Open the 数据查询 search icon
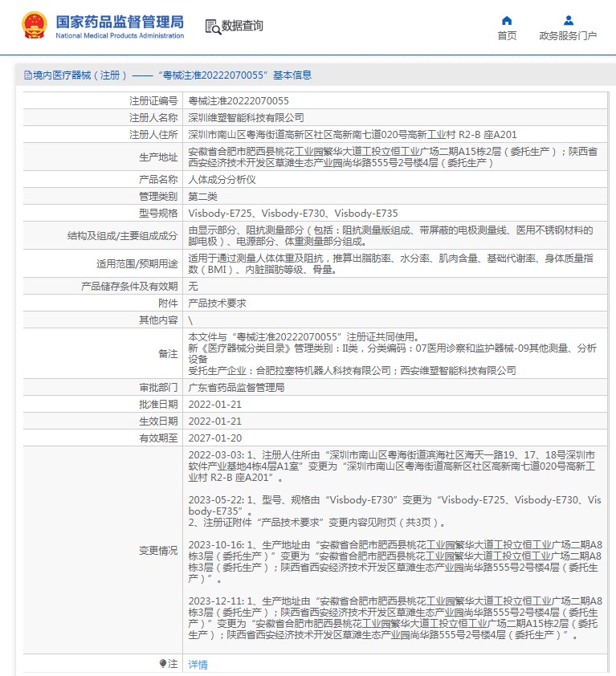This screenshot has width=616, height=676. tap(213, 27)
